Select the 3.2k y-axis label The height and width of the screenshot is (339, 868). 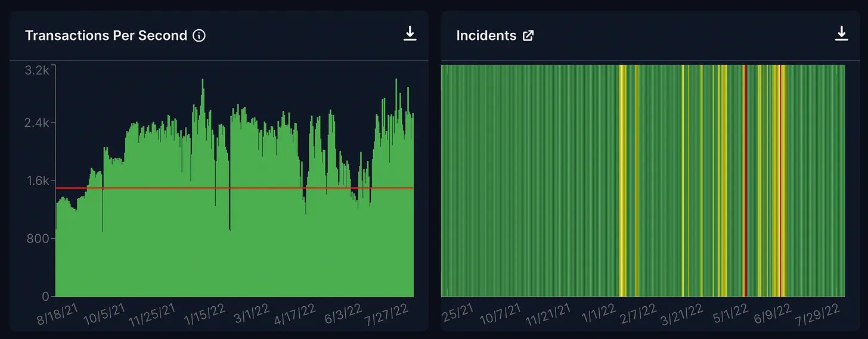pos(37,70)
